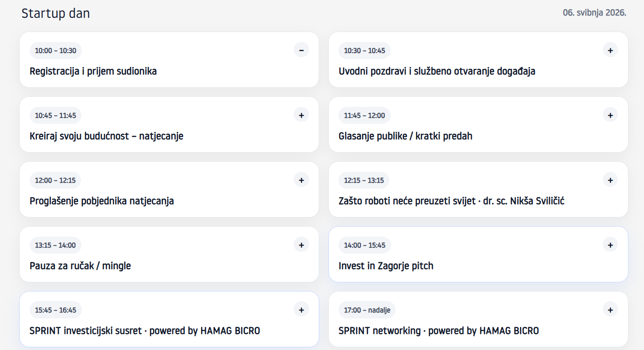The height and width of the screenshot is (350, 644).
Task: Expand Pauza za ručak / mingle plus icon
Action: tap(301, 244)
